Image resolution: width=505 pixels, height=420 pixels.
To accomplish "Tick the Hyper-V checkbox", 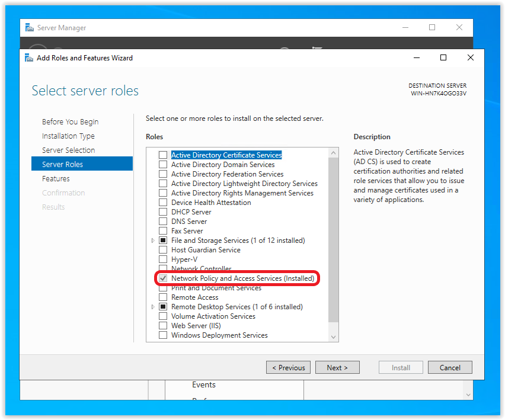I will click(163, 259).
